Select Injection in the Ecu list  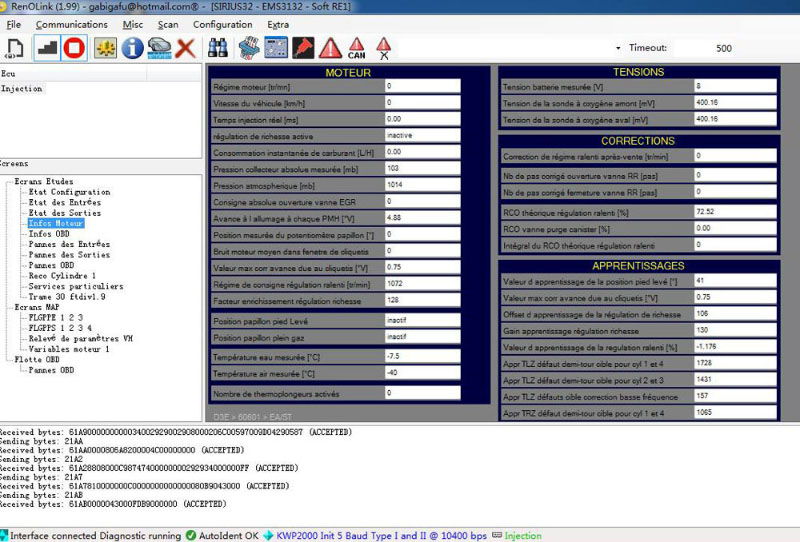click(x=22, y=89)
